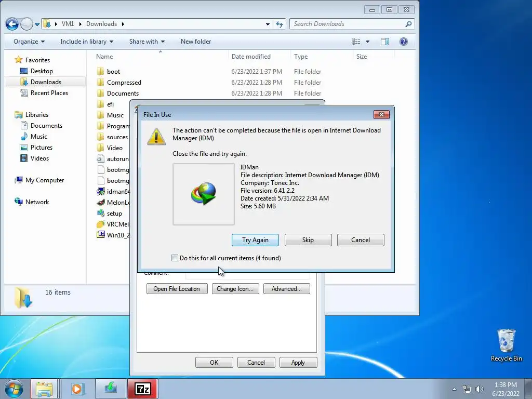Select Desktop under Favorites

[37, 71]
